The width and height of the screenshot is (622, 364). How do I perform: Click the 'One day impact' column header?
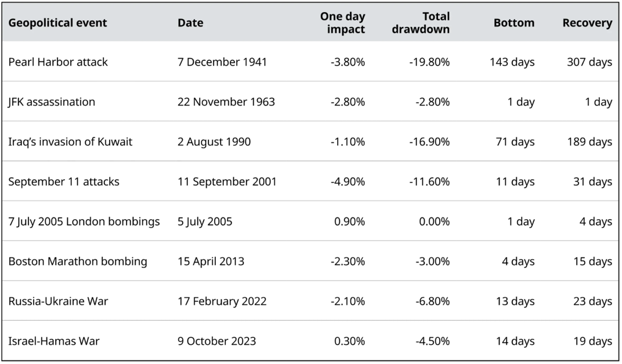[x=342, y=23]
